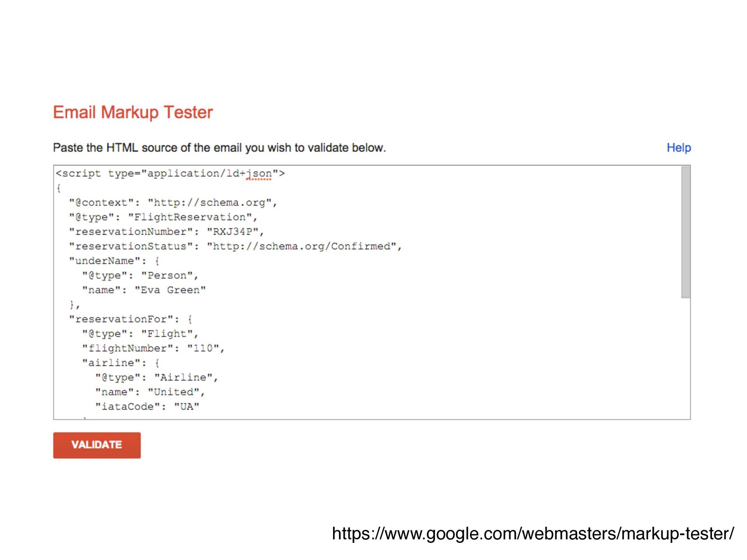Click the Email Markup Tester heading
747x560 pixels.
click(133, 112)
